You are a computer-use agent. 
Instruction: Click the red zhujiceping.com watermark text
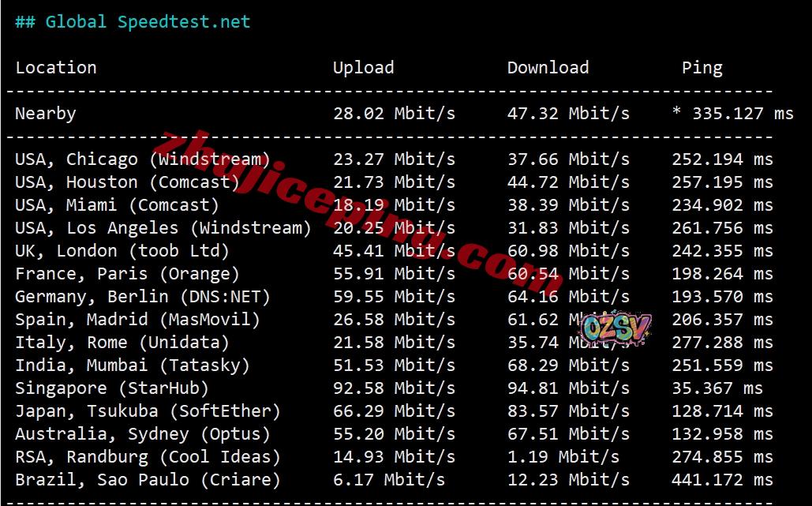[362, 212]
